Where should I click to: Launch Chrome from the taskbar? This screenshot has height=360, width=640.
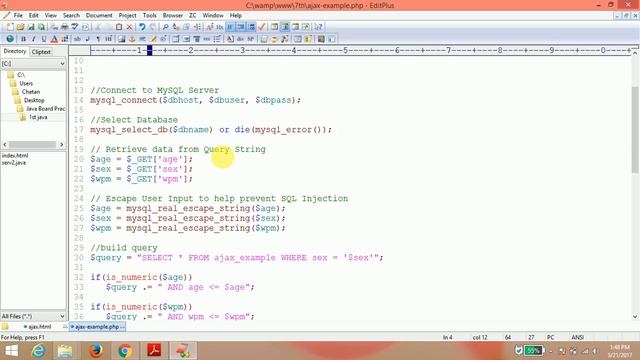125,351
